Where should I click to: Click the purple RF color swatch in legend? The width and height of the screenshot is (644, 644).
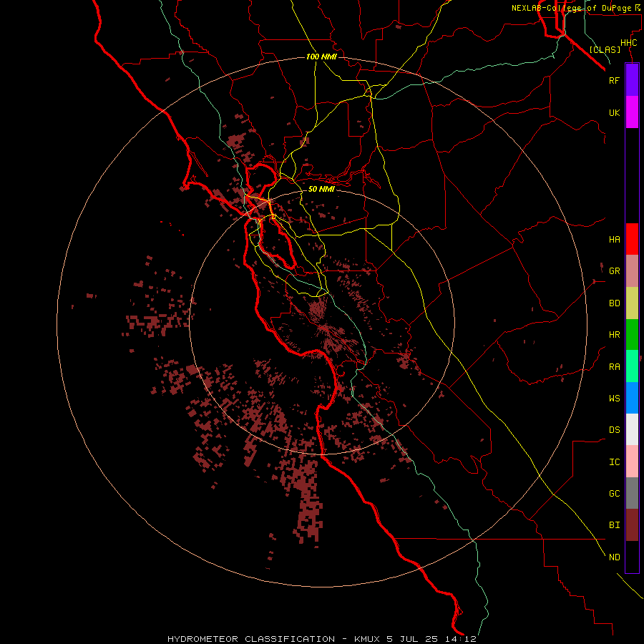point(632,80)
